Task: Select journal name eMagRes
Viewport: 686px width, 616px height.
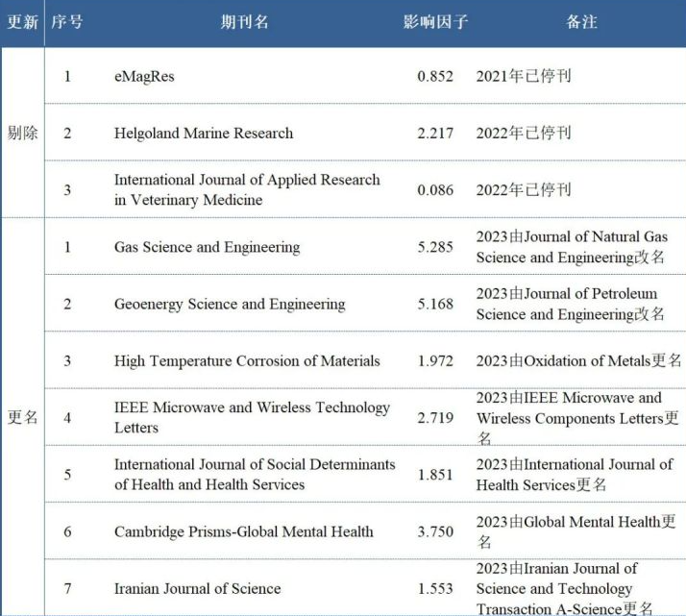Action: [x=144, y=76]
